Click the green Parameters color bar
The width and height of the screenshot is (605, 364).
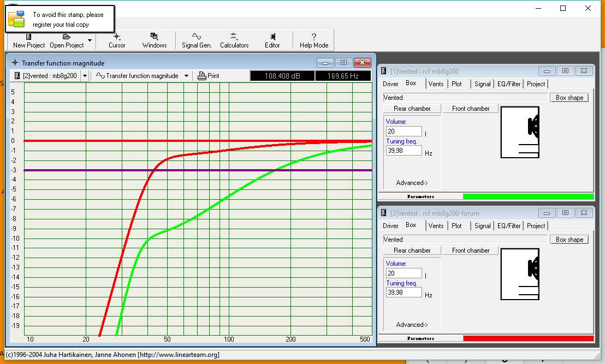(527, 196)
